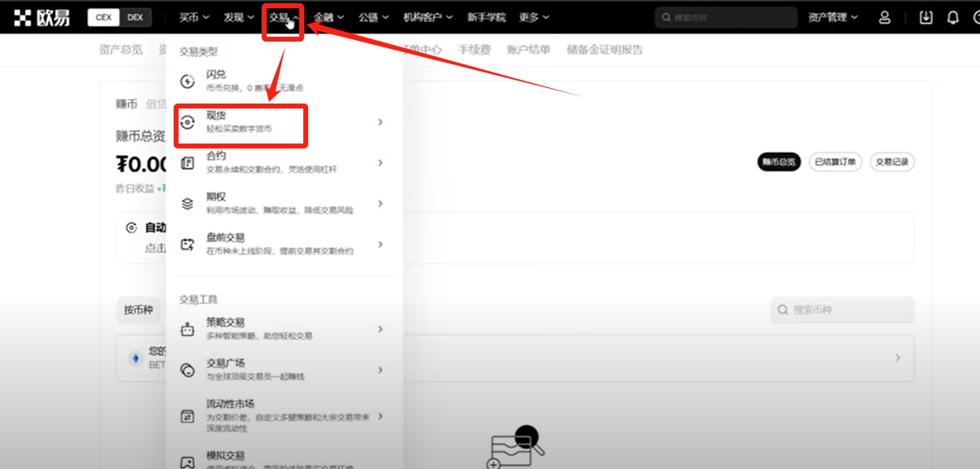Select the 赚币总览 pill toggle

pyautogui.click(x=779, y=161)
